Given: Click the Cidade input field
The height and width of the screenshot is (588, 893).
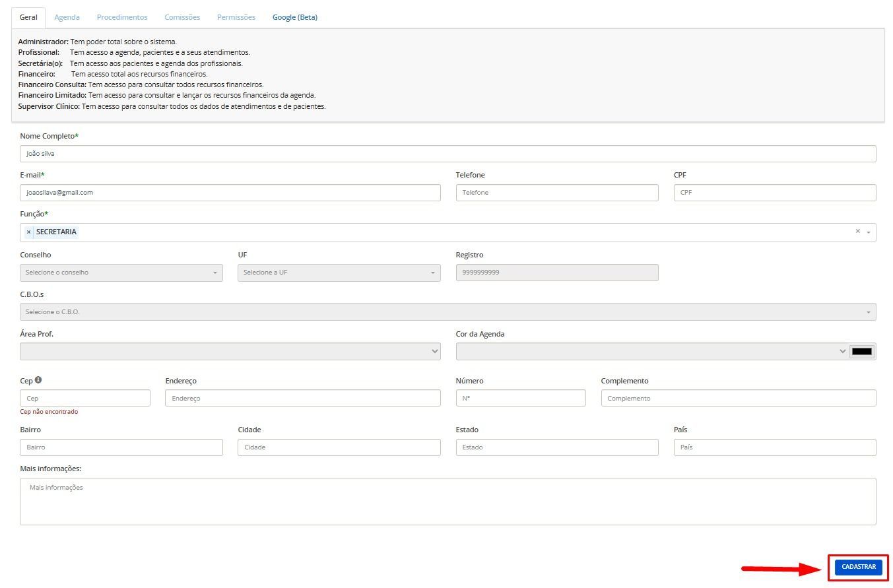Looking at the screenshot, I should 339,447.
